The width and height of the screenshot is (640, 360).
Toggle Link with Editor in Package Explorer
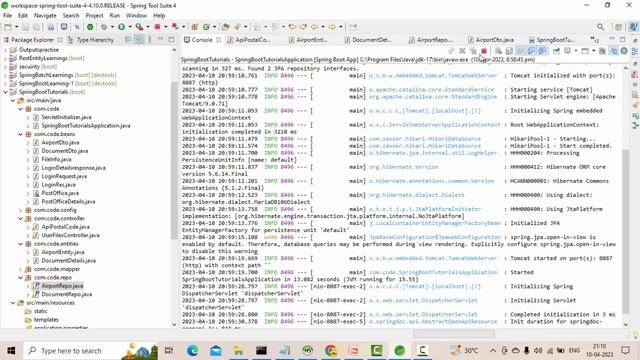point(140,40)
